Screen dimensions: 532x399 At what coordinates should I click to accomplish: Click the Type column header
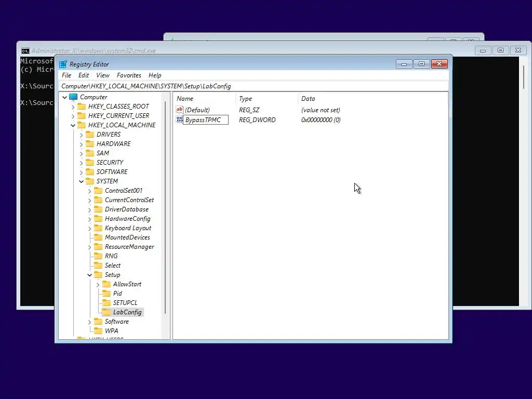[x=267, y=99]
